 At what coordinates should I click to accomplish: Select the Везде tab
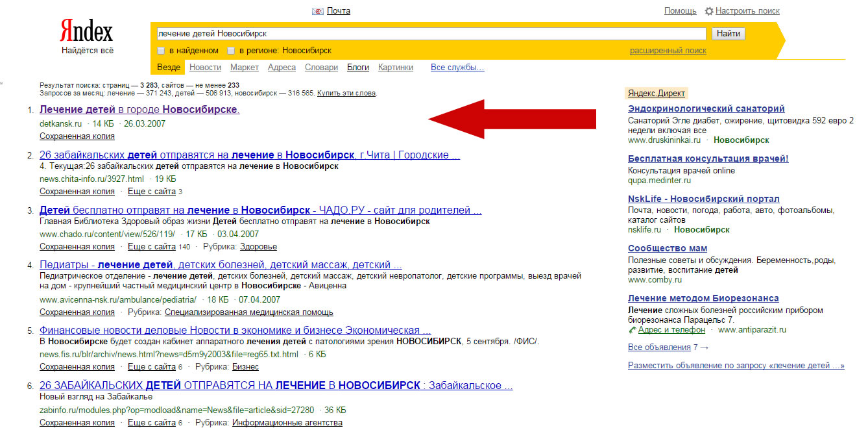point(169,68)
